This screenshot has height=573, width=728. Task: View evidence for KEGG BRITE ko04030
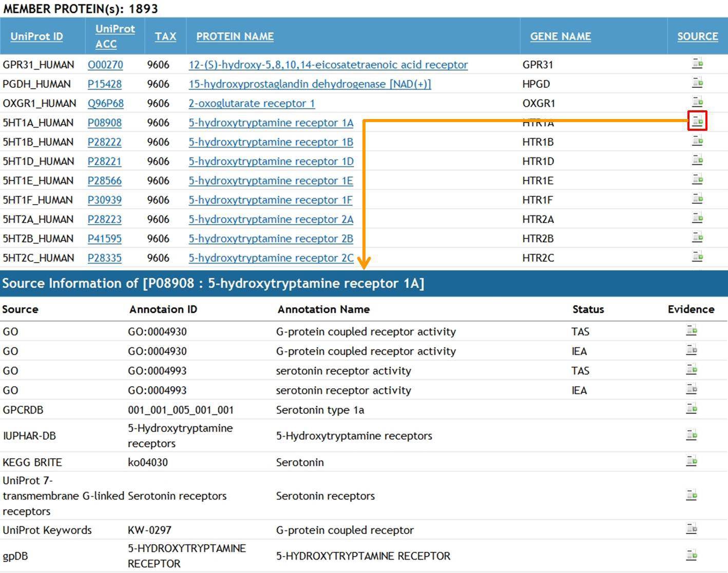click(x=692, y=461)
